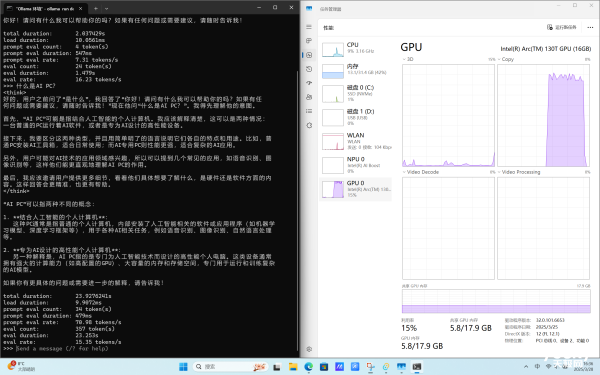Click the Video Processing graph area
The height and width of the screenshot is (375, 600).
pyautogui.click(x=543, y=228)
